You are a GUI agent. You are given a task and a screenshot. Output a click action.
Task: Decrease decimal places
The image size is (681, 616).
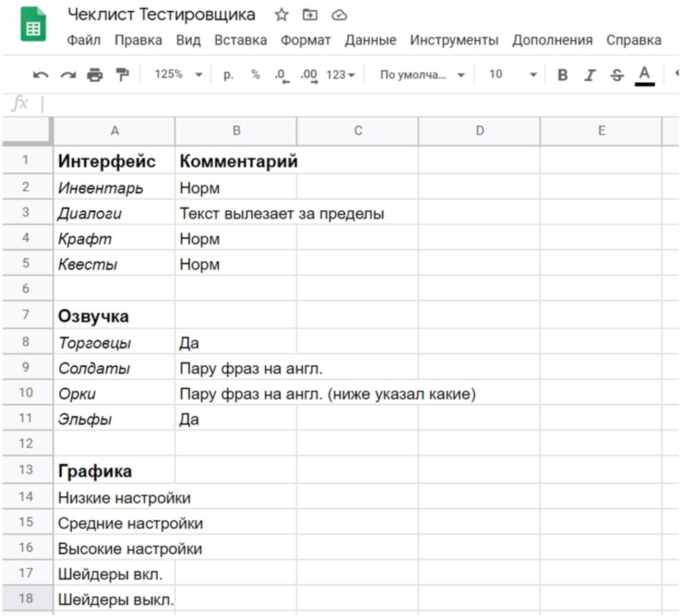[x=281, y=75]
